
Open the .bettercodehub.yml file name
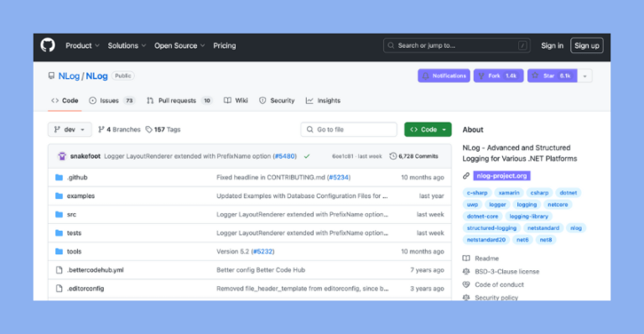[96, 270]
